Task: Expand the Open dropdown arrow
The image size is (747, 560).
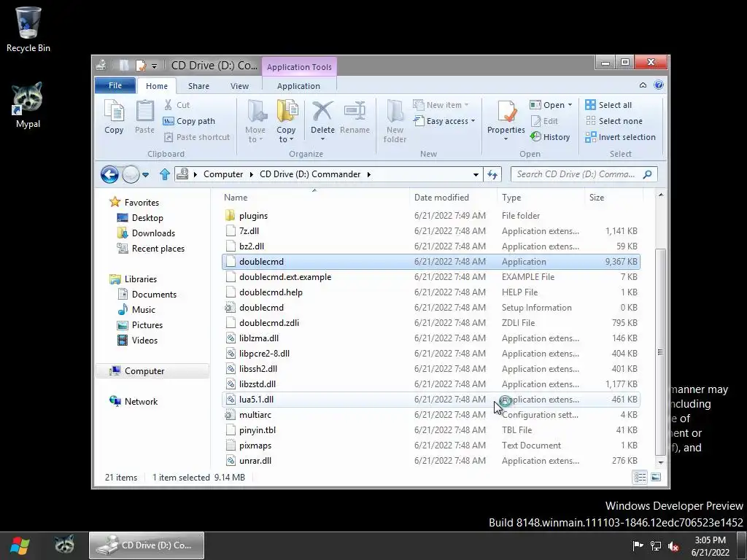Action: click(x=570, y=105)
